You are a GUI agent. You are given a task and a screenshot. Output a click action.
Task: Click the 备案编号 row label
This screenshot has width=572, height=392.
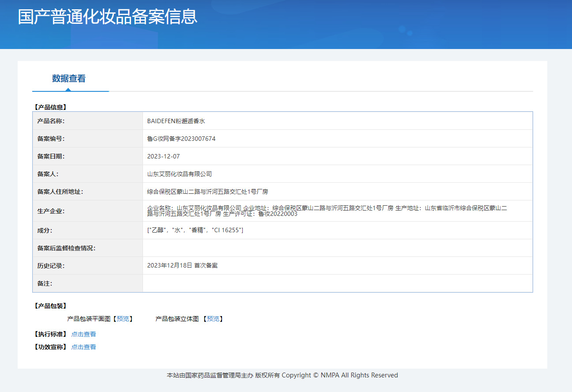tap(51, 139)
